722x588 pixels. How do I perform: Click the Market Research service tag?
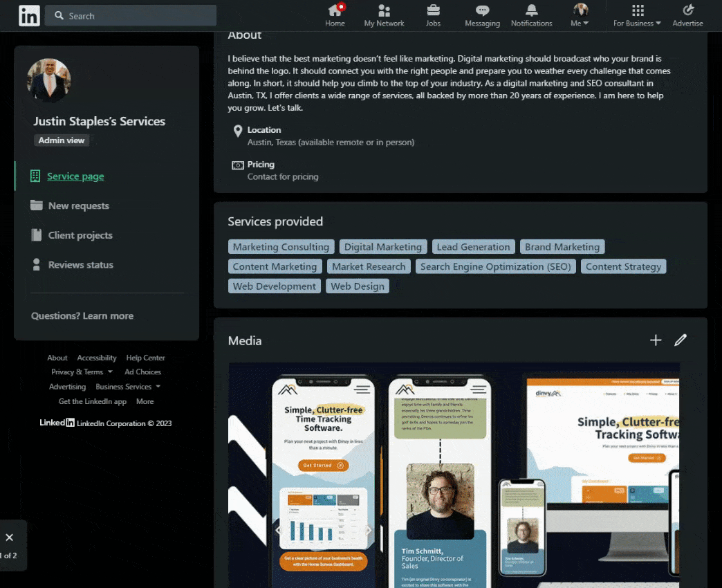[369, 266]
